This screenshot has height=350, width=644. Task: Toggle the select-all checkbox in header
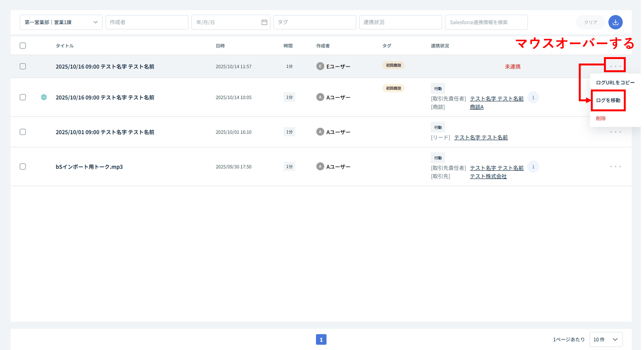(x=23, y=46)
